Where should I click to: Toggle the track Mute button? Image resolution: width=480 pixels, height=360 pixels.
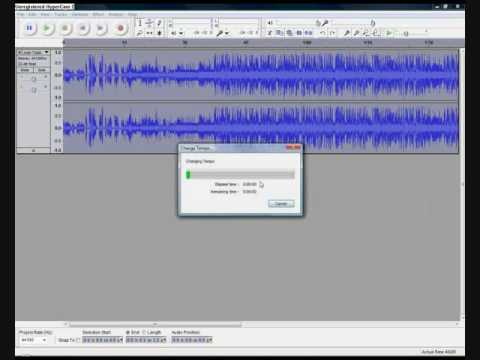click(25, 70)
